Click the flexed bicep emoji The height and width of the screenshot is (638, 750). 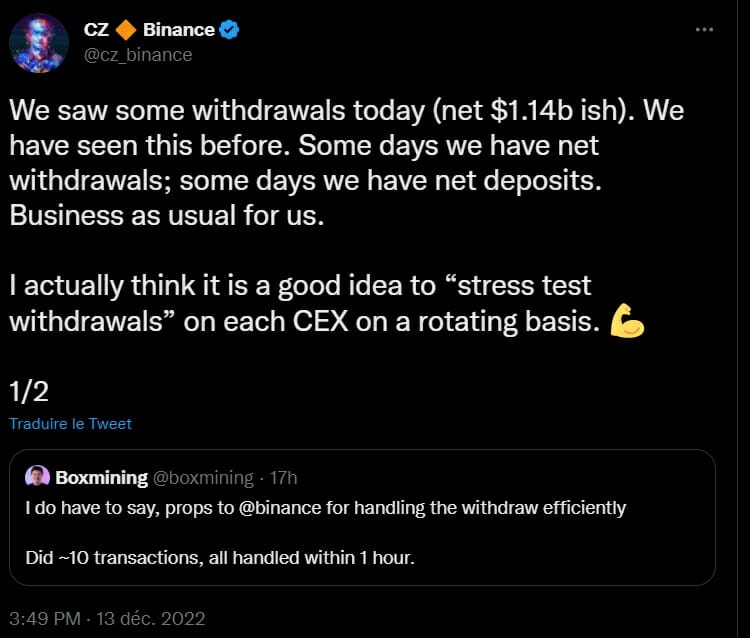(x=627, y=320)
